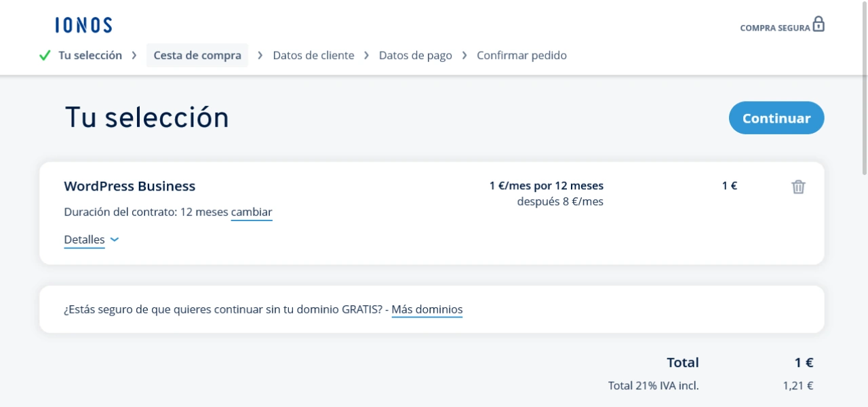Image resolution: width=868 pixels, height=407 pixels.
Task: Click the 'Duración del contrato: 12 meses' text
Action: point(146,212)
